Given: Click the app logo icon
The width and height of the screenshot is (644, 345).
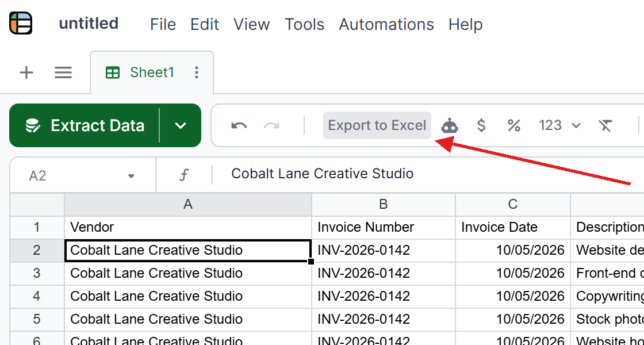Looking at the screenshot, I should tap(21, 24).
